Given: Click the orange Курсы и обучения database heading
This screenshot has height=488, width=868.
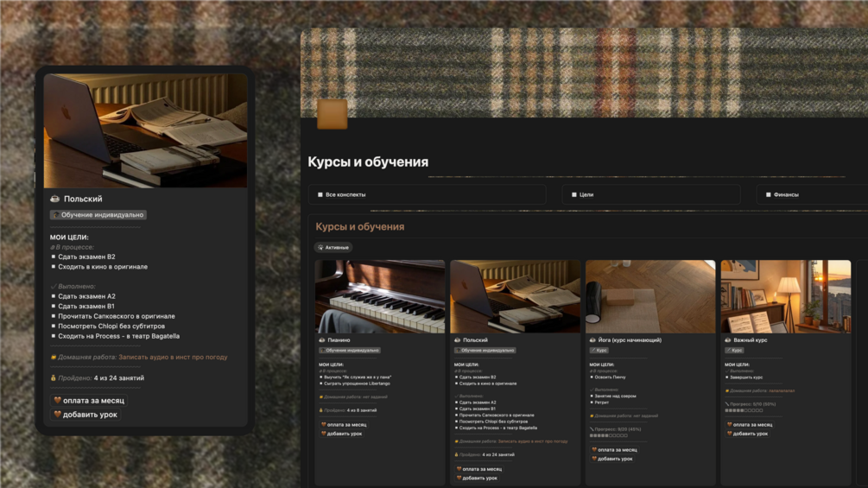Looking at the screenshot, I should pyautogui.click(x=360, y=227).
